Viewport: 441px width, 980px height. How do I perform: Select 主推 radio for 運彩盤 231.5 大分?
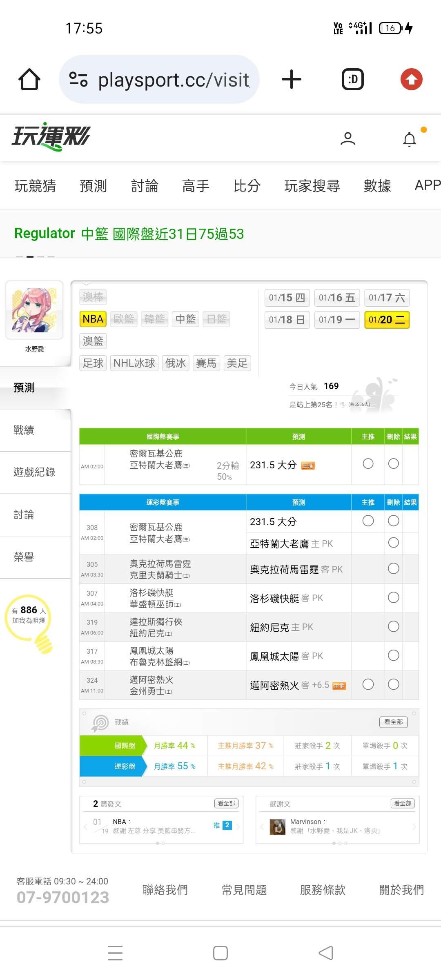368,521
